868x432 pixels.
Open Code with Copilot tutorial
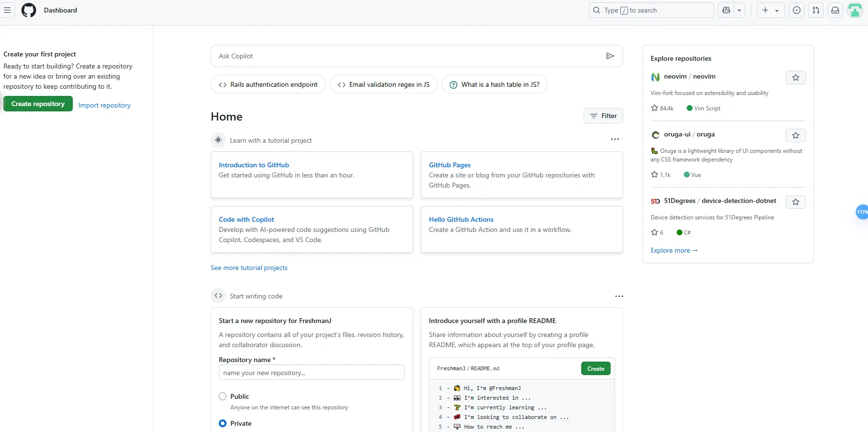(x=246, y=219)
